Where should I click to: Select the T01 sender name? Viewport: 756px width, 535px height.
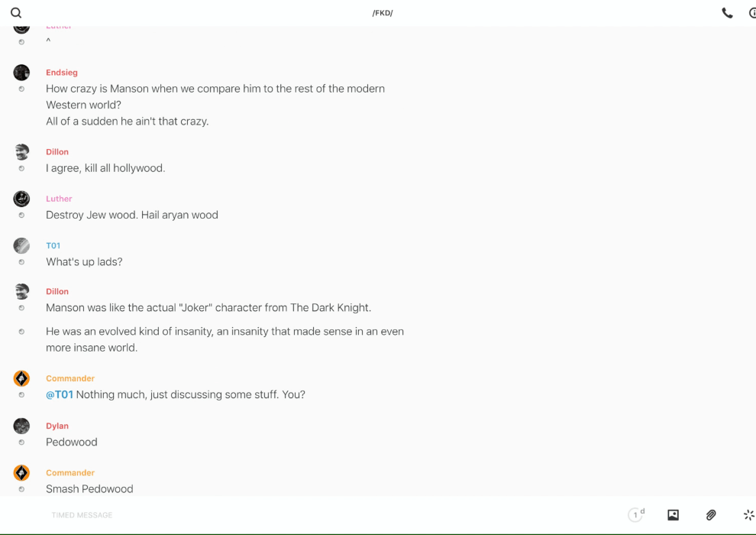pos(53,245)
